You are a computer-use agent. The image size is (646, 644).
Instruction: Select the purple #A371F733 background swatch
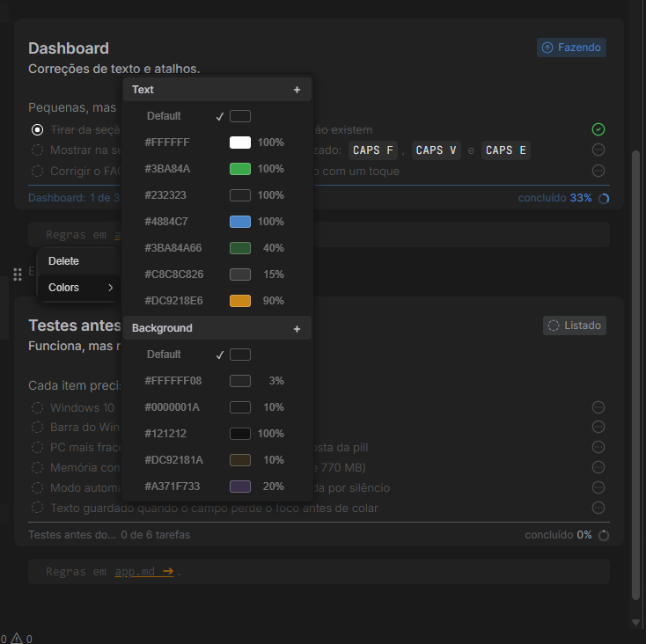point(240,487)
